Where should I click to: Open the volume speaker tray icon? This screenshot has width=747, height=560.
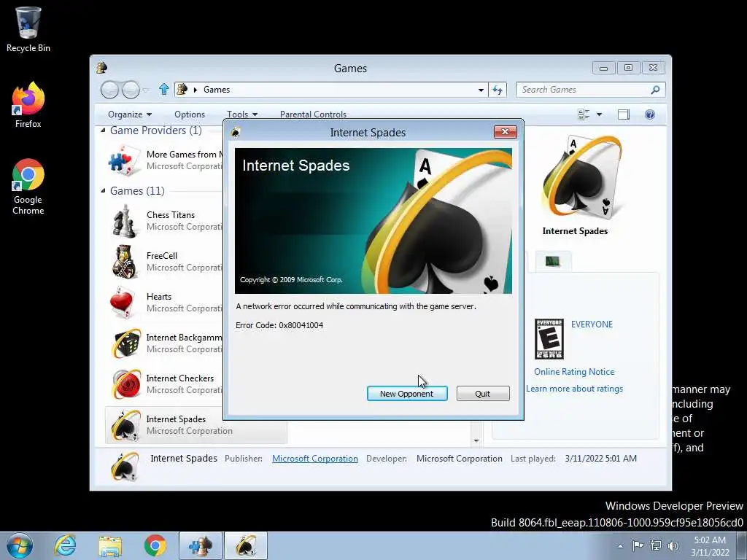(673, 545)
